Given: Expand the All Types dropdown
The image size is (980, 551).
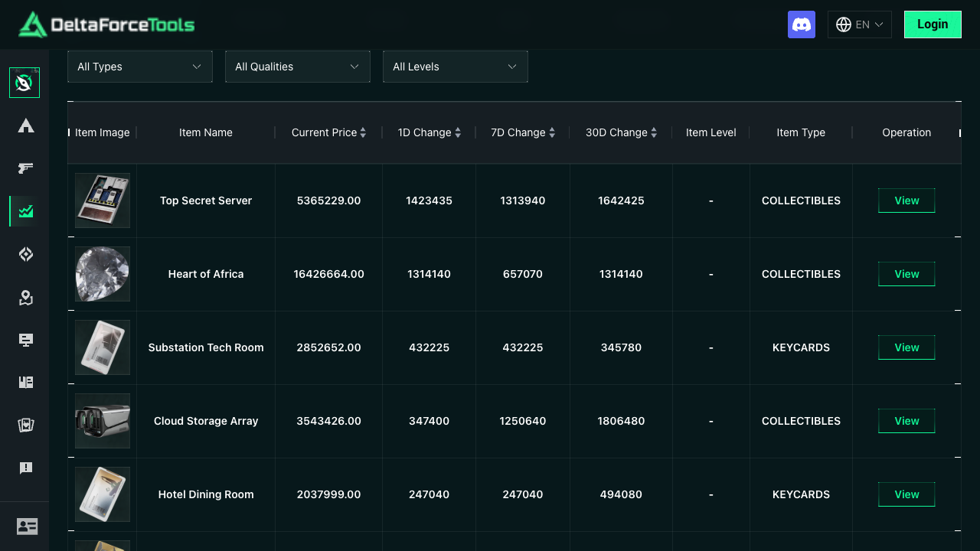Looking at the screenshot, I should point(140,67).
